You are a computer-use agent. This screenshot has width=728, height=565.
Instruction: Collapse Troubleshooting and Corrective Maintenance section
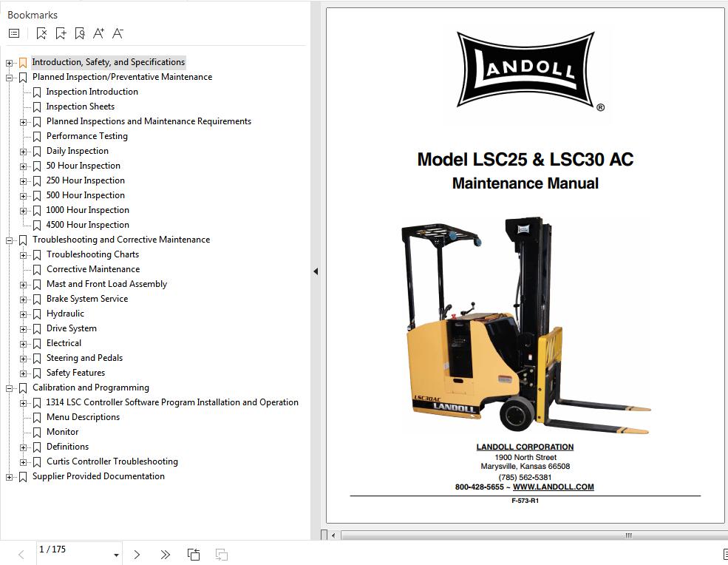[9, 240]
